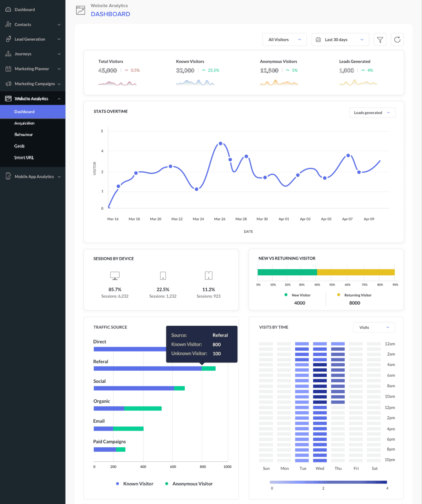This screenshot has height=504, width=422.
Task: Click the Mobile App Analytics icon
Action: (8, 176)
